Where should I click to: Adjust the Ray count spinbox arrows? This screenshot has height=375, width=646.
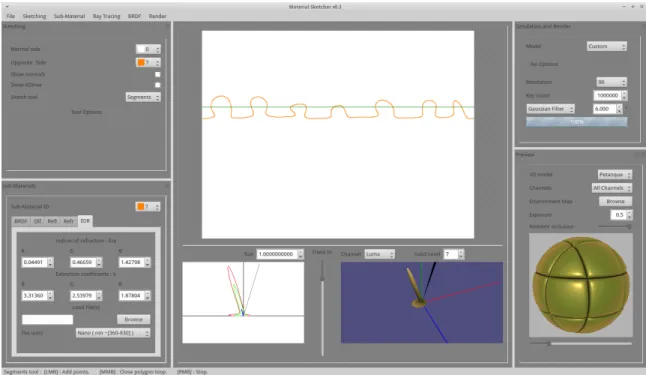point(625,96)
